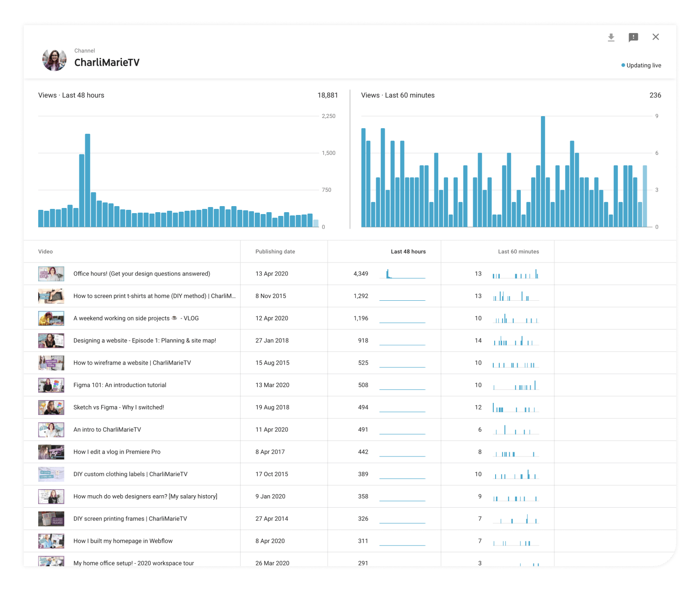Click the Publishing date column header
This screenshot has height=595, width=700.
275,251
